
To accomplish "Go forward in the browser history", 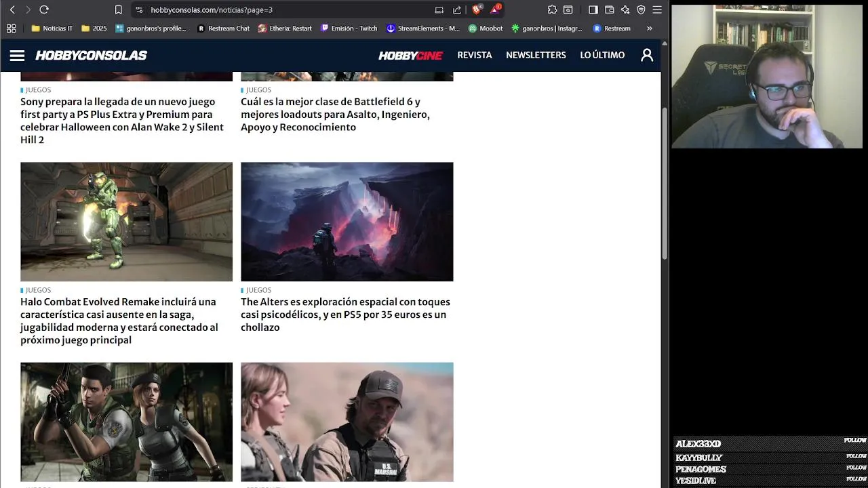I will (x=28, y=9).
